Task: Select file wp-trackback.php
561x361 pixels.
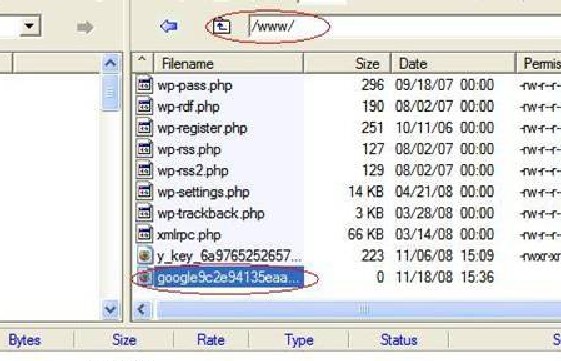Action: coord(211,214)
